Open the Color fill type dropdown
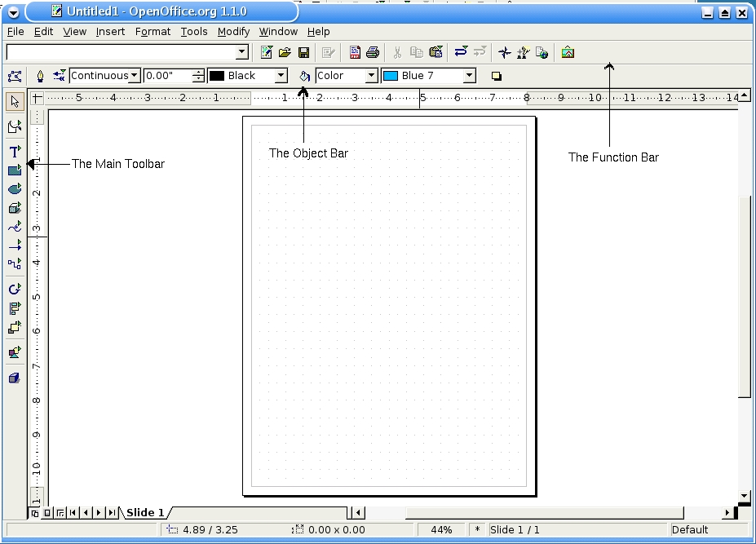The image size is (756, 544). coord(371,76)
